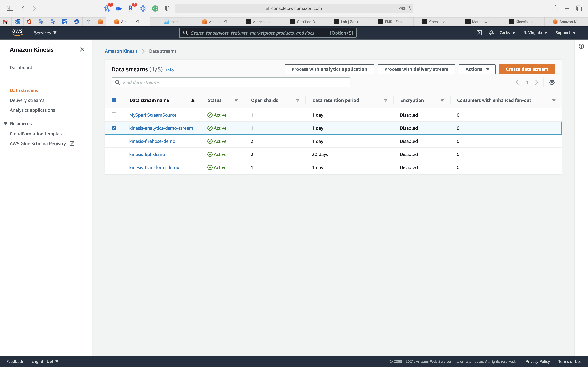Open table preferences gear icon
This screenshot has height=367, width=588.
[552, 82]
